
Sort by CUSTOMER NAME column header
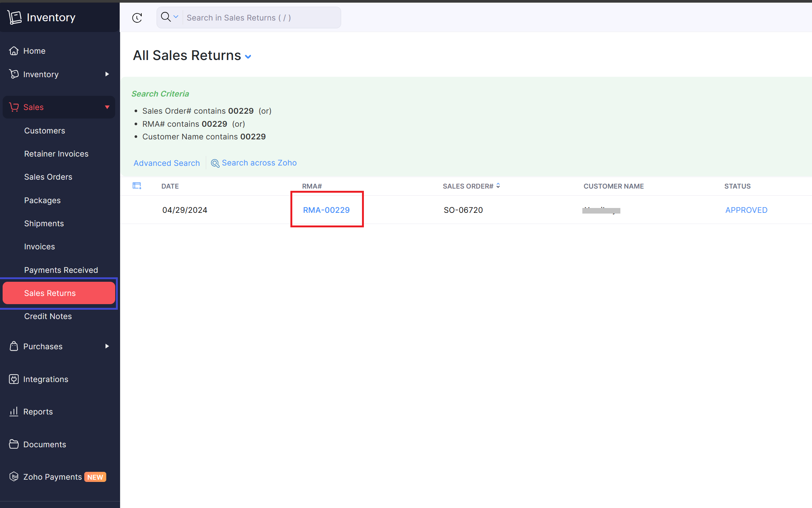[614, 186]
